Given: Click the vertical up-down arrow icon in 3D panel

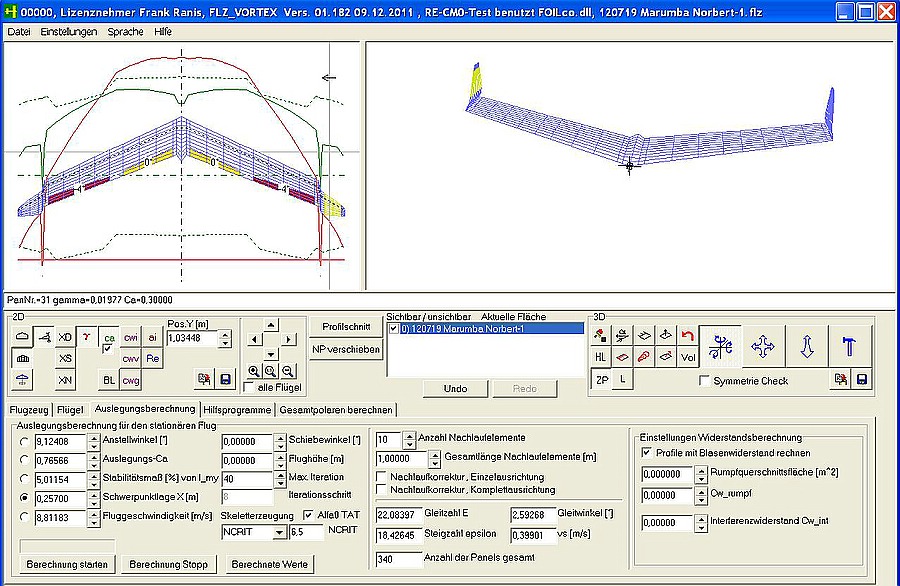Looking at the screenshot, I should pos(807,346).
